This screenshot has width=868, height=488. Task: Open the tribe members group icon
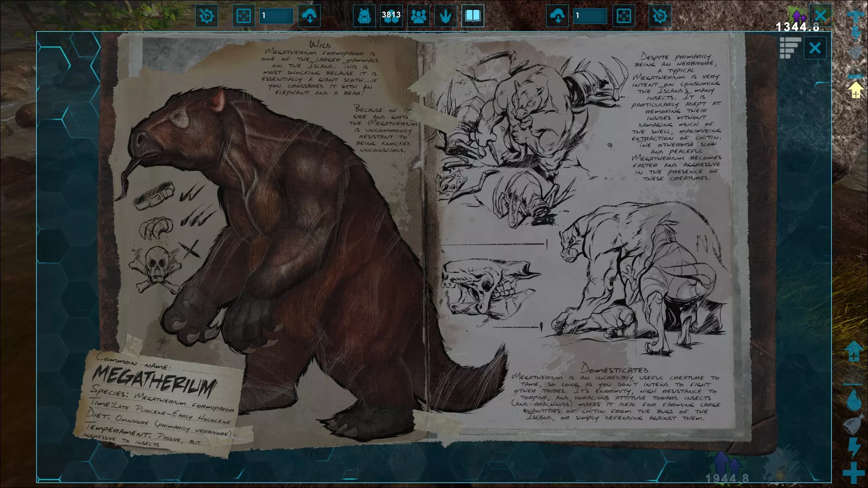(419, 16)
